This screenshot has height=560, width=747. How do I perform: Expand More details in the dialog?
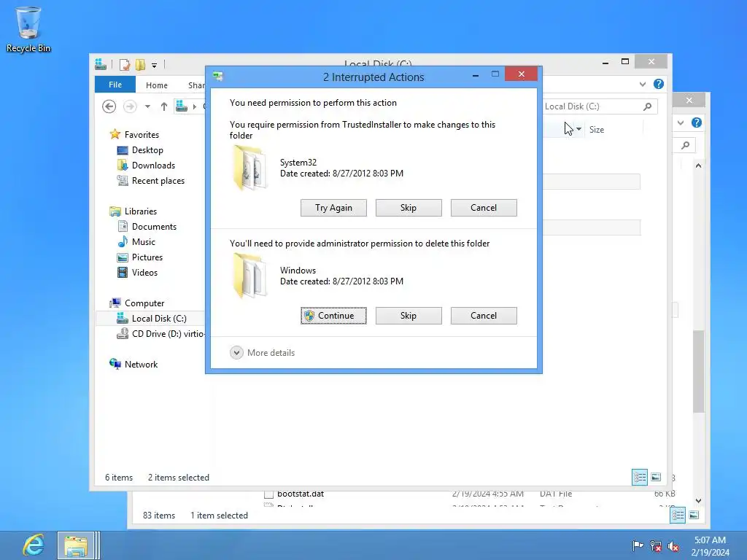tap(263, 353)
